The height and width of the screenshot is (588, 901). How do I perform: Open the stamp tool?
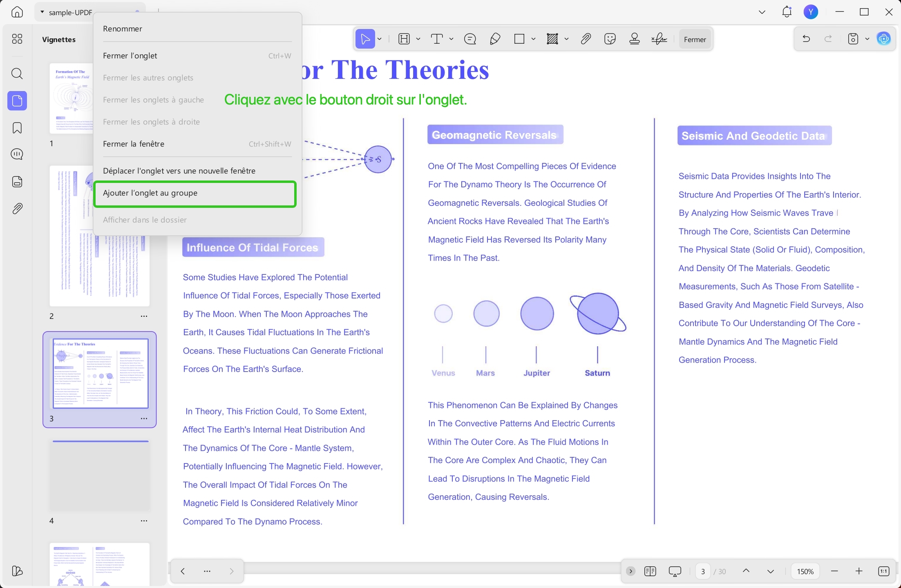635,39
